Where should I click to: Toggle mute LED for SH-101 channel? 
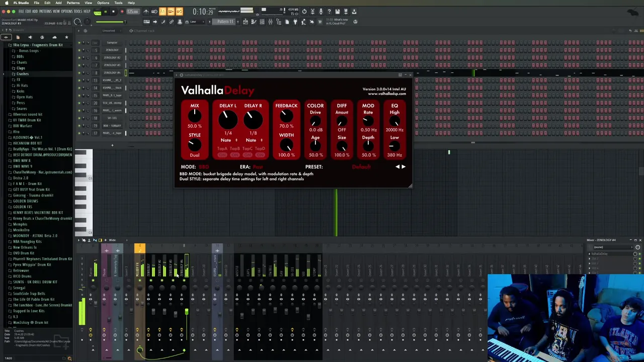pos(79,118)
